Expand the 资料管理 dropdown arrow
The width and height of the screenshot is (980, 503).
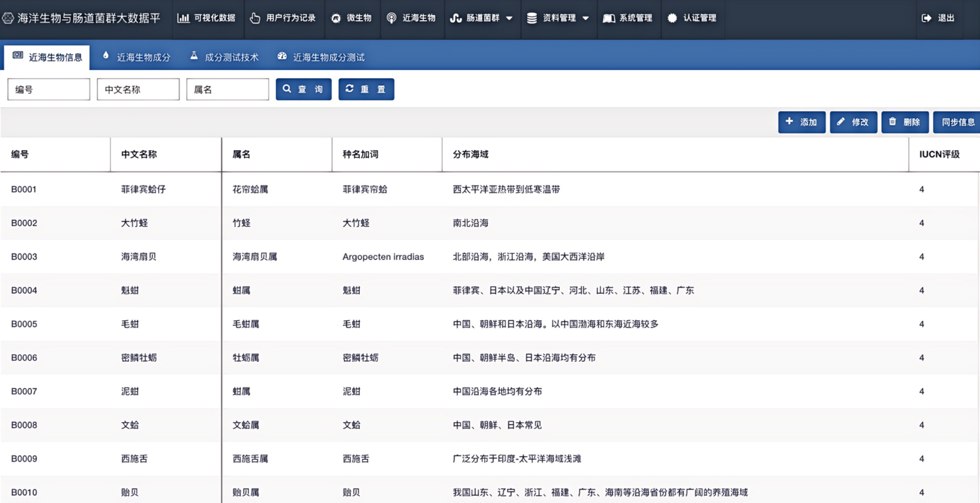585,18
